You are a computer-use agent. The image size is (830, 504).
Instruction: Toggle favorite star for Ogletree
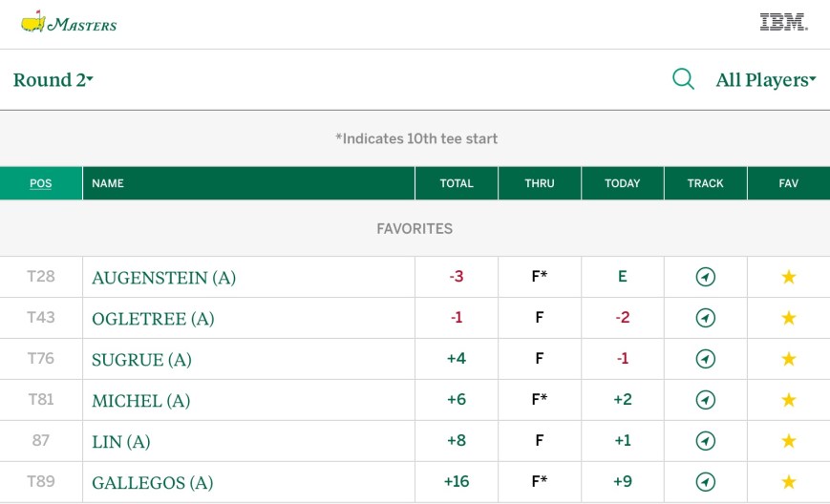789,319
